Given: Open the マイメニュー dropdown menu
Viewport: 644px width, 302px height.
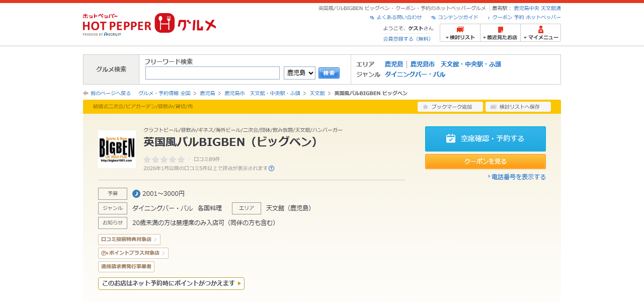Looking at the screenshot, I should tap(540, 33).
